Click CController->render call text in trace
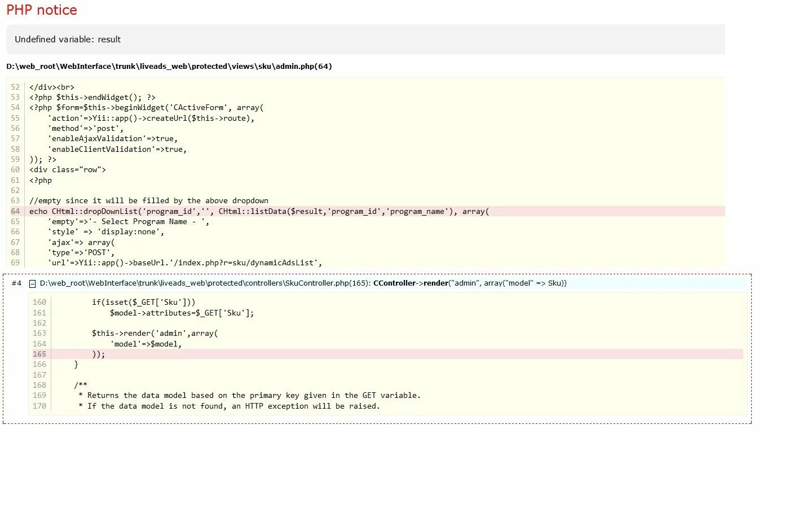812x508 pixels. pos(470,283)
